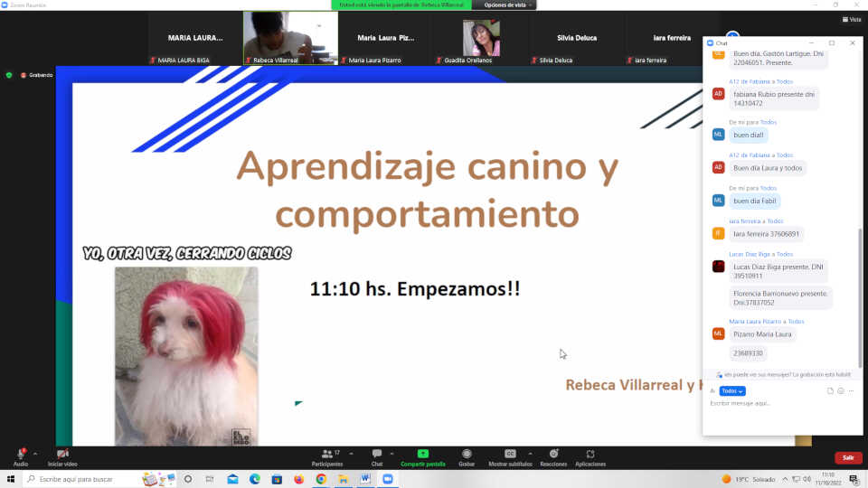Click 'Iara ferreira a Todos' sender label
The width and height of the screenshot is (868, 488).
coord(756,221)
